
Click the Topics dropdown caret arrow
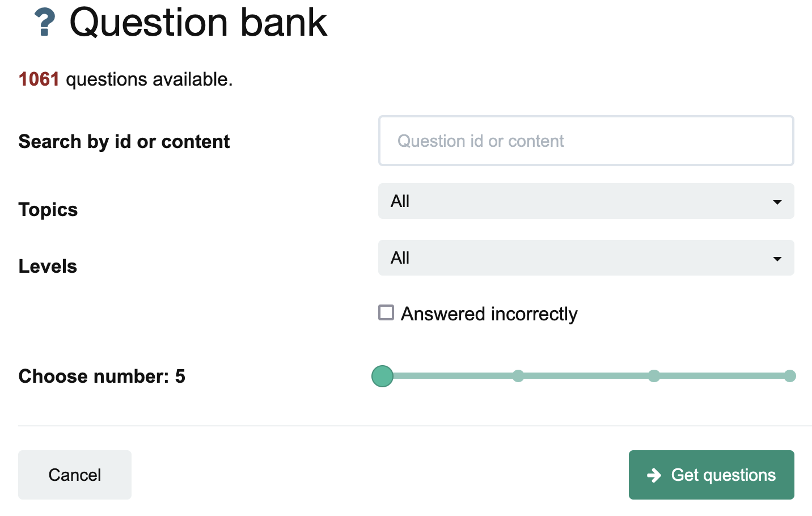777,202
